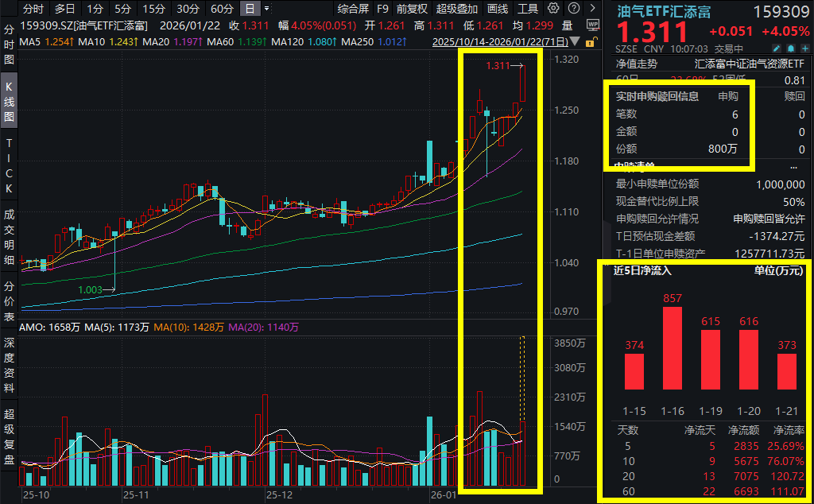Toggle the orange chart lock icon
814x504 pixels.
tap(591, 41)
